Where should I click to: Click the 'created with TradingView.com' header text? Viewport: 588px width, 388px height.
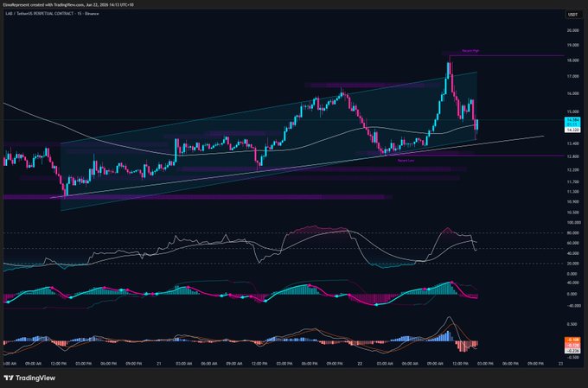coord(59,4)
